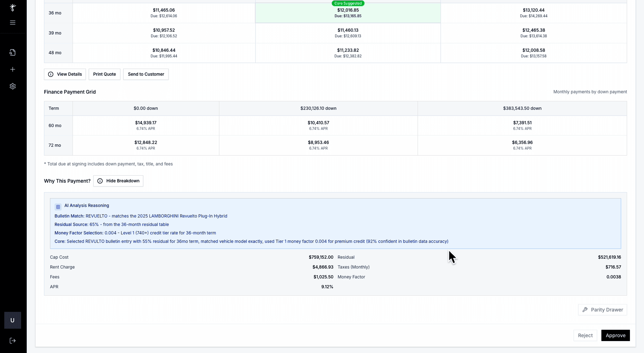Approve the quote

tap(615, 335)
